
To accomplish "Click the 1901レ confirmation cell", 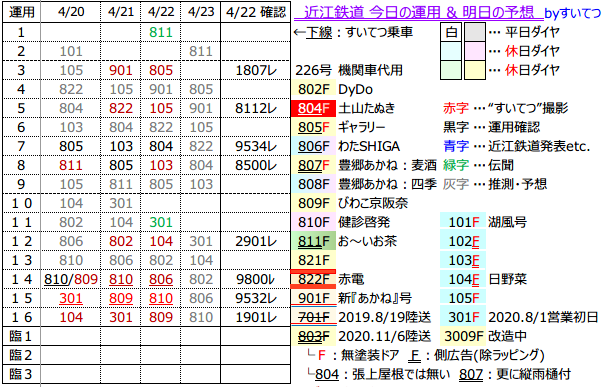I will 256,317.
